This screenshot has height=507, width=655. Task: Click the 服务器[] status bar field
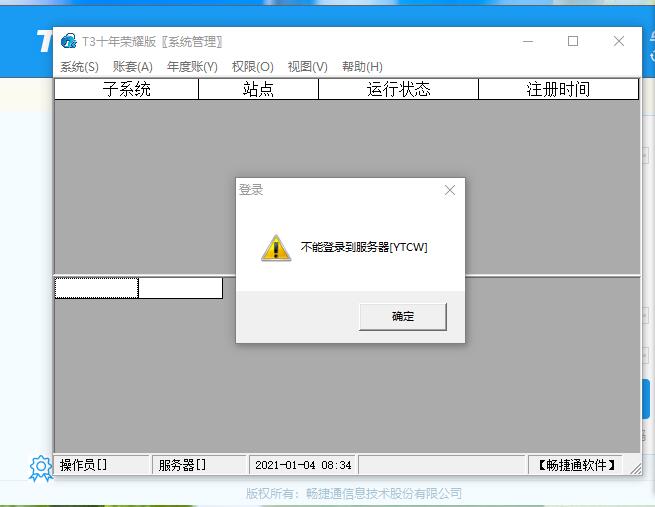click(199, 465)
